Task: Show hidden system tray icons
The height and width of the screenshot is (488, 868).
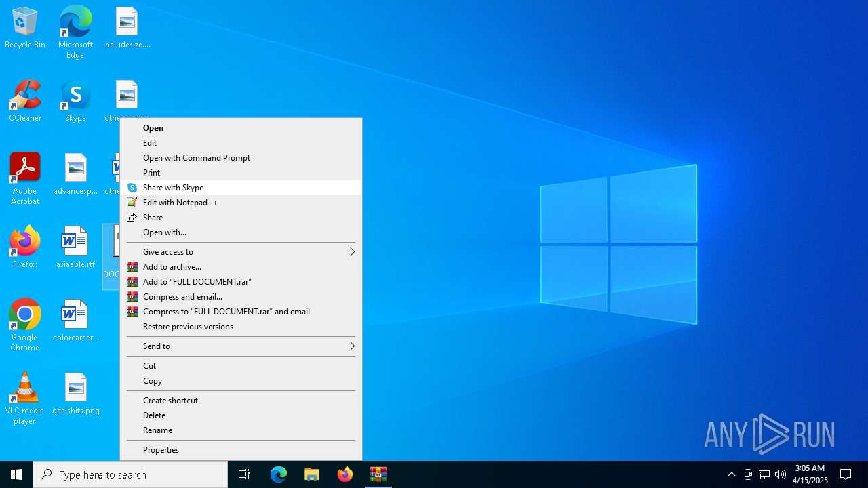Action: pos(731,474)
